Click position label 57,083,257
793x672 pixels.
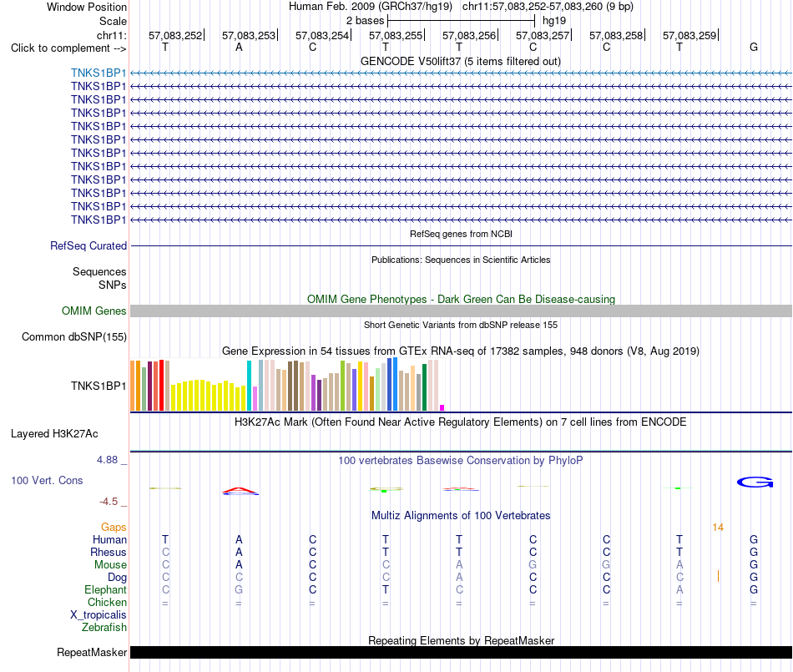click(x=543, y=35)
